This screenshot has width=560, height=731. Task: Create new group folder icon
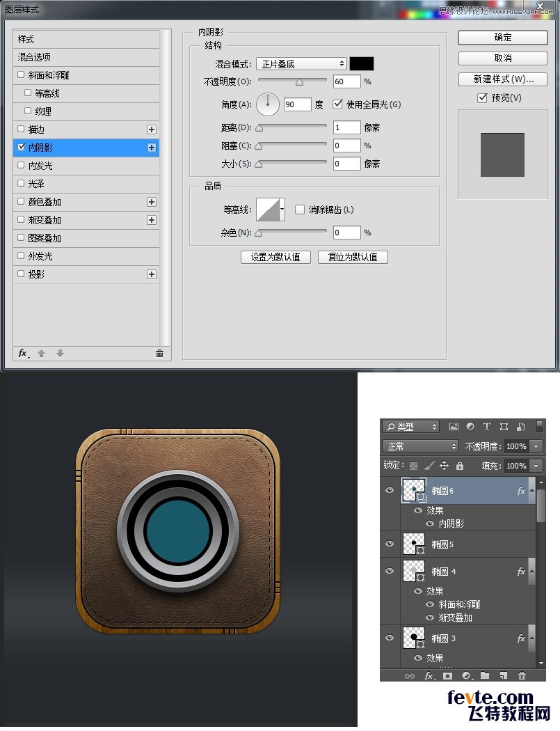[x=485, y=675]
